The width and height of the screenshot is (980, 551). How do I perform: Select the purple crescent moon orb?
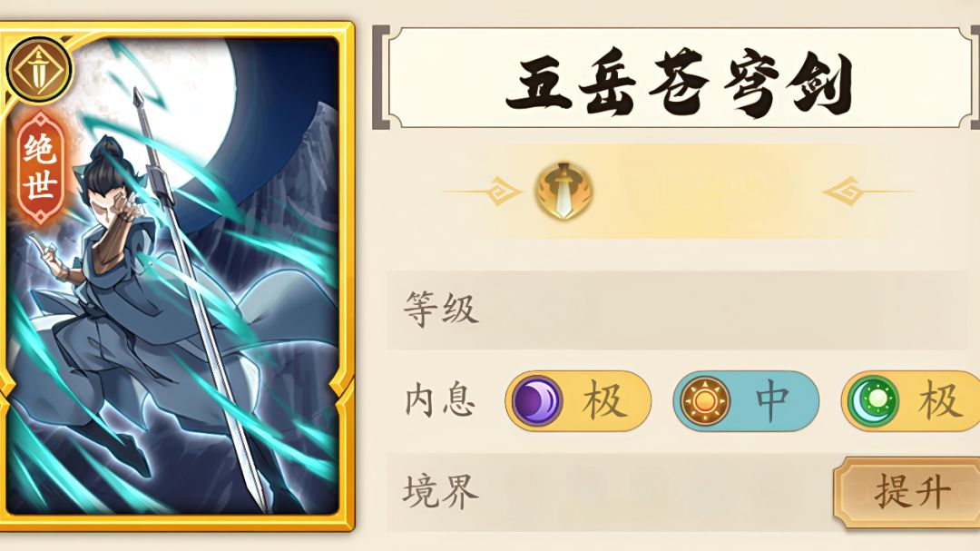pyautogui.click(x=536, y=401)
